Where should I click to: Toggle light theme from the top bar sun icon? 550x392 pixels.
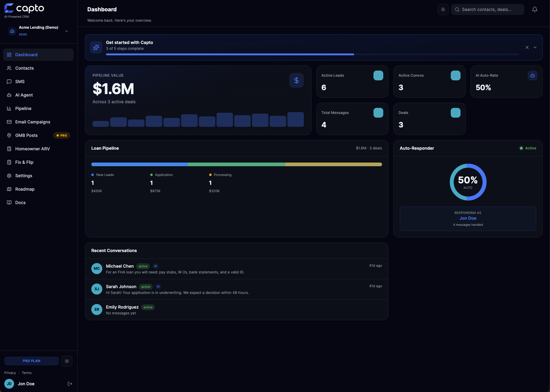[x=443, y=9]
